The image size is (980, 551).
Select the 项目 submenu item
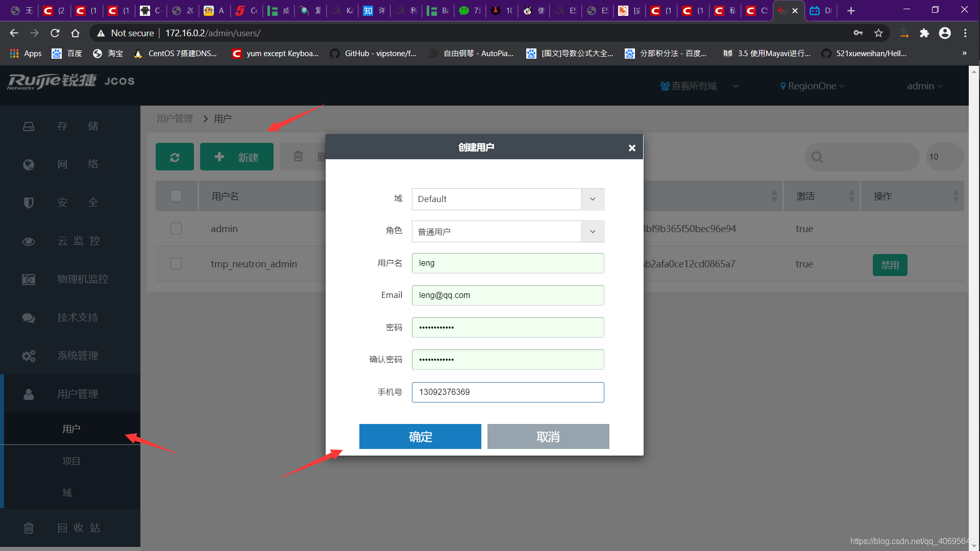click(x=71, y=461)
